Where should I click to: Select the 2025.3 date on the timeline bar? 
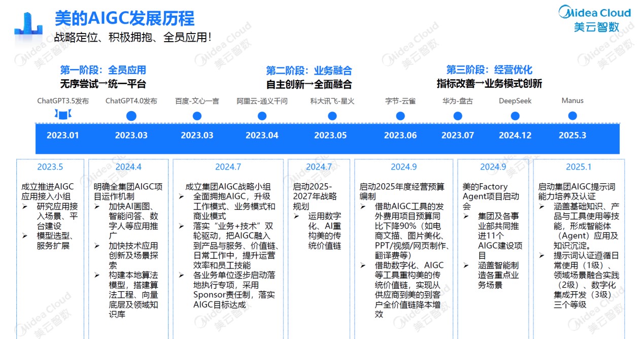pyautogui.click(x=572, y=135)
